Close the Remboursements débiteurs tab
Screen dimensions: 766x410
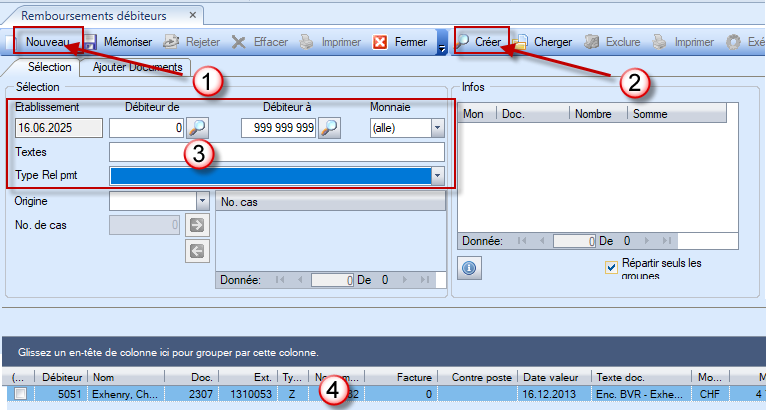coord(192,15)
